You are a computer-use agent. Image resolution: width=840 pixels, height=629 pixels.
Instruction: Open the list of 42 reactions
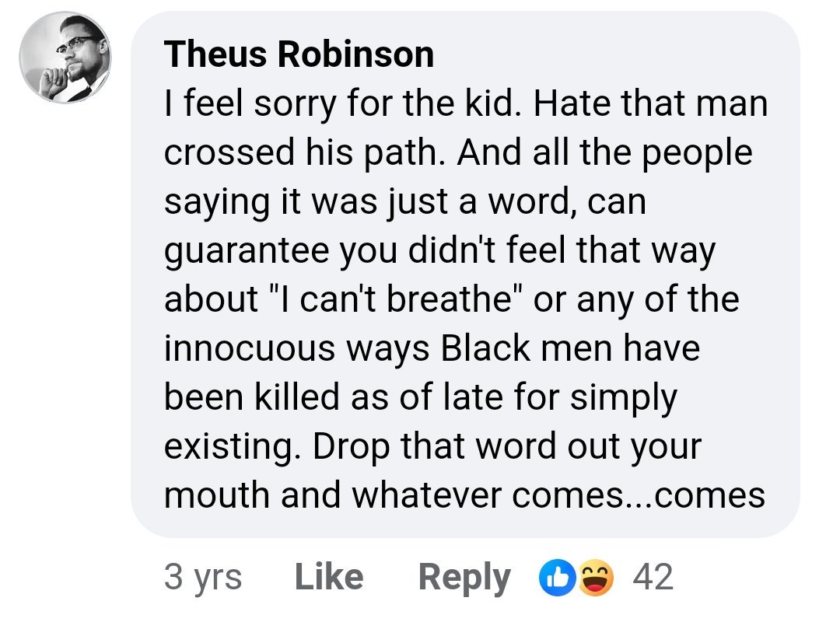pyautogui.click(x=653, y=577)
